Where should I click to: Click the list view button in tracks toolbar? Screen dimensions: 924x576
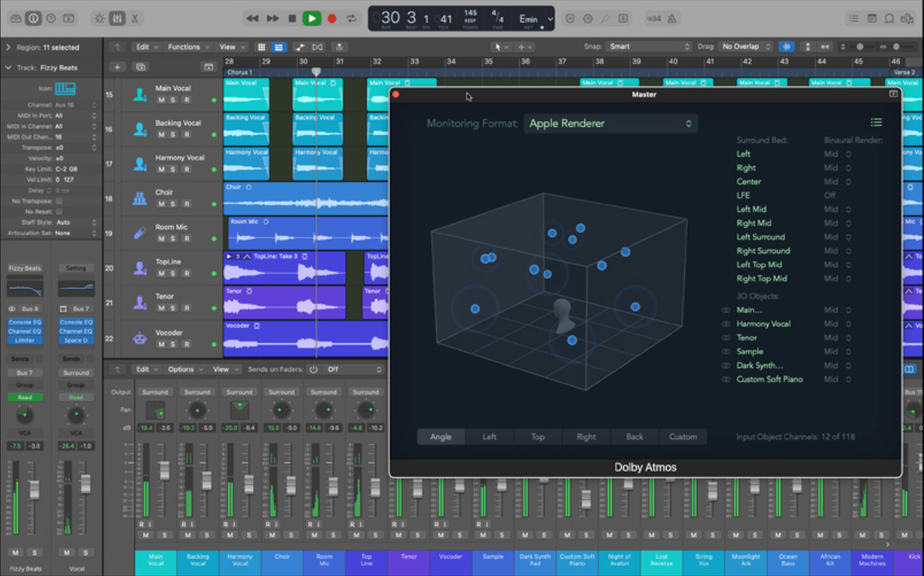(x=278, y=47)
